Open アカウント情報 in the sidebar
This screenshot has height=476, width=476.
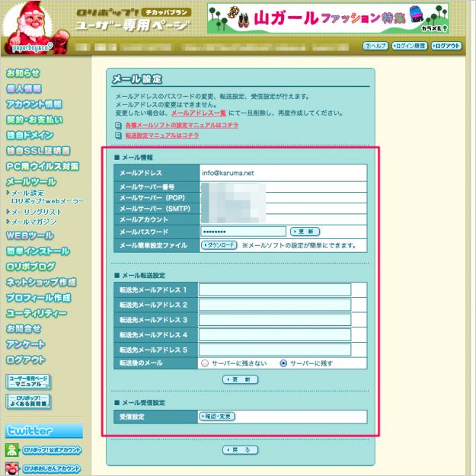[34, 104]
